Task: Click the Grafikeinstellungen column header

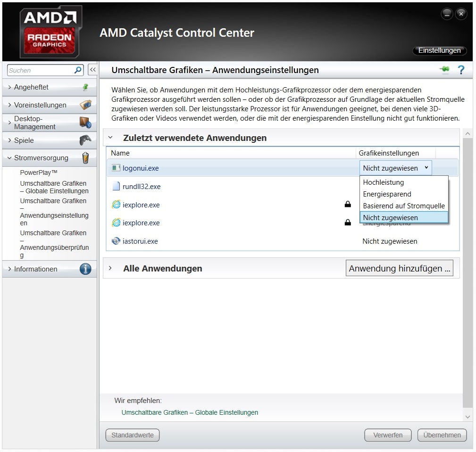Action: (389, 153)
